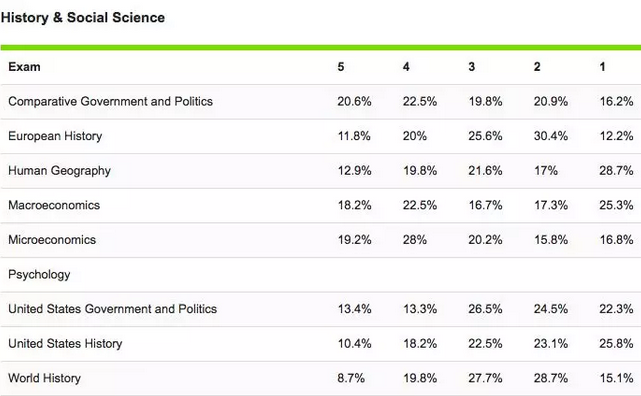Select Microeconomics 28% value
Screen dimensions: 641x396
415,240
